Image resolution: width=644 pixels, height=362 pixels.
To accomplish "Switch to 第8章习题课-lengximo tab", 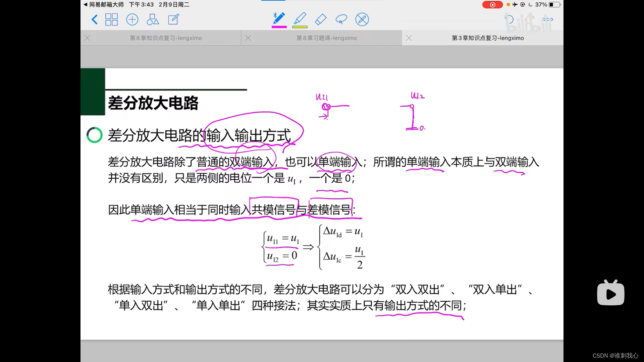I will (326, 38).
